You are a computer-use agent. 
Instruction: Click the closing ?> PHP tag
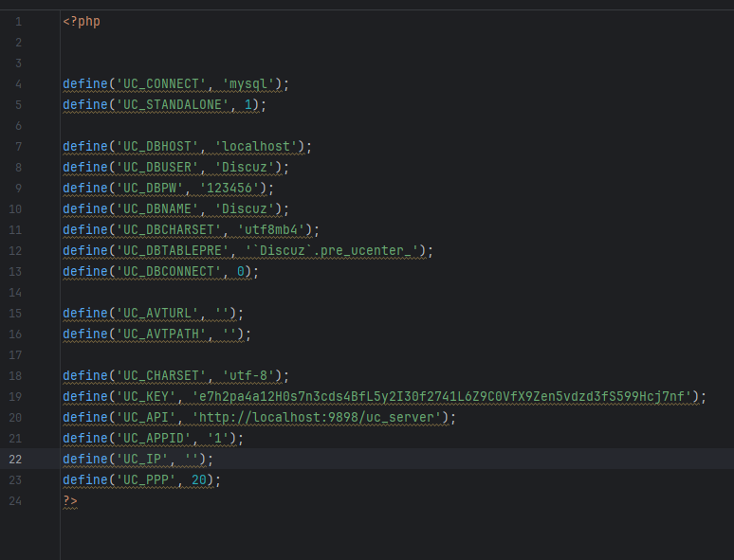point(69,500)
